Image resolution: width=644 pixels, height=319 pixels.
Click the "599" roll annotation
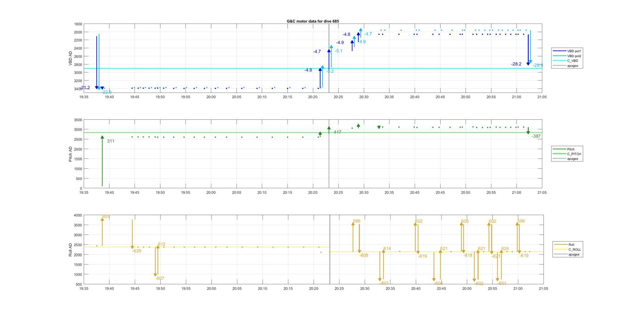click(521, 221)
